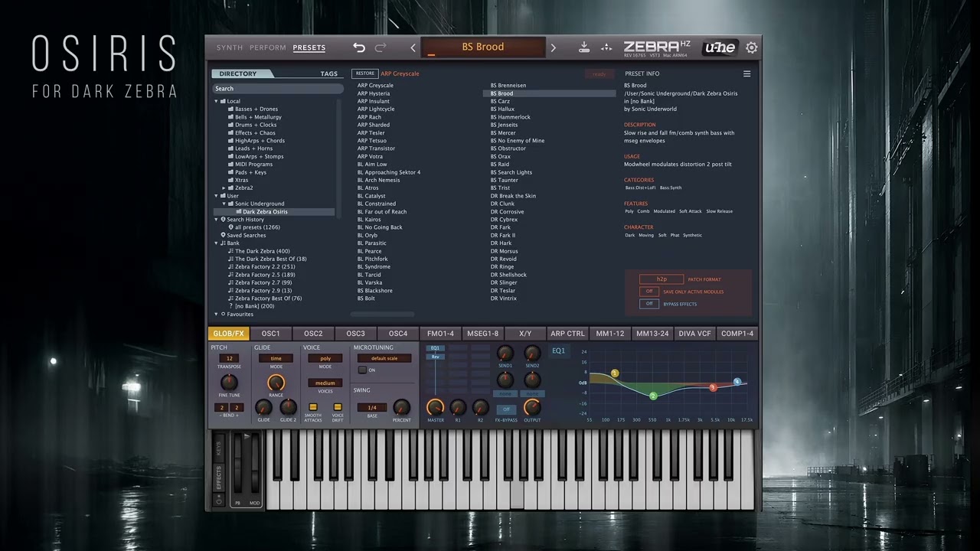Open the Swing base '1/4' dropdown

pos(372,408)
